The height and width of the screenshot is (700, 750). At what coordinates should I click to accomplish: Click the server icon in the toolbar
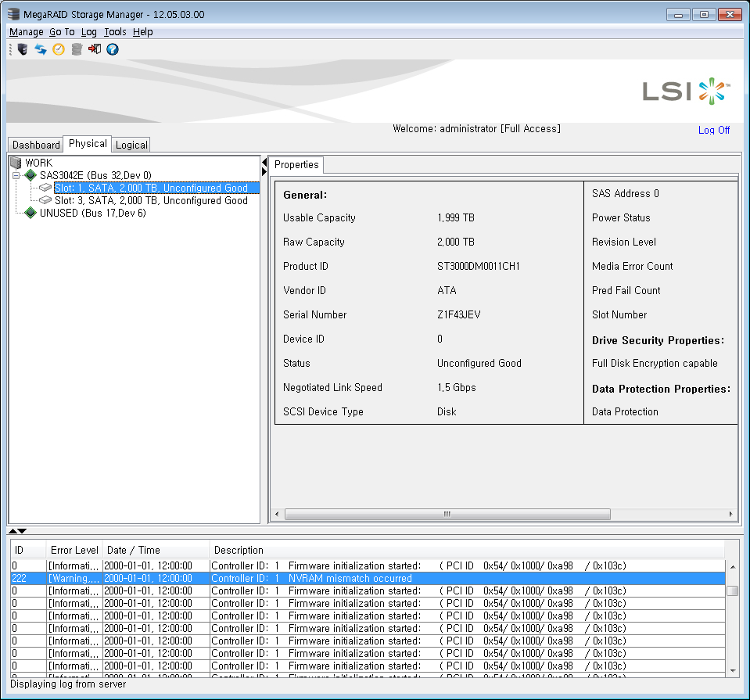pos(23,49)
